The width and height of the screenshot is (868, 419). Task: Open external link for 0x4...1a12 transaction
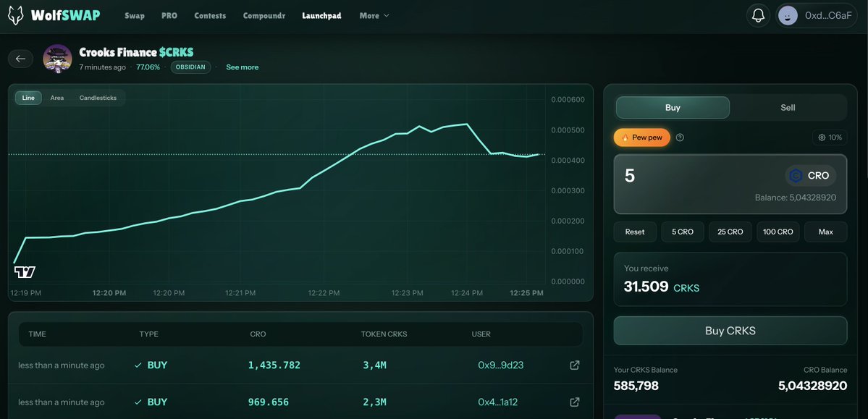point(575,402)
